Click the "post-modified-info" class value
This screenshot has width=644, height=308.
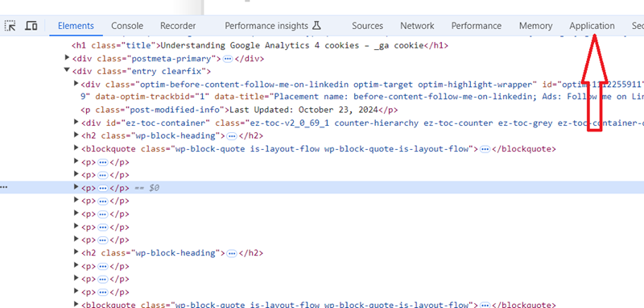tap(177, 110)
